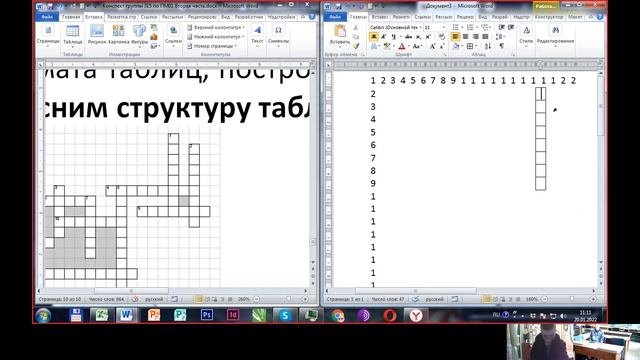Click zoom-out minus in right window

click(x=544, y=299)
